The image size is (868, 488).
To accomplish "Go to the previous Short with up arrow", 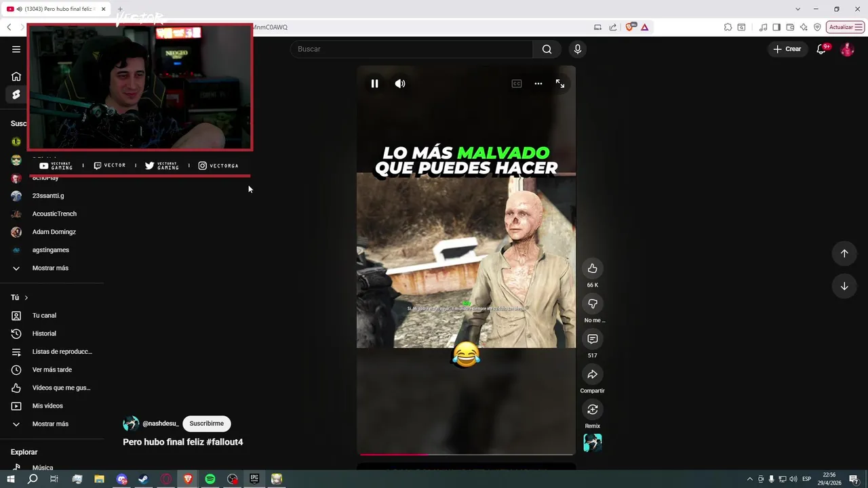I will tap(844, 253).
